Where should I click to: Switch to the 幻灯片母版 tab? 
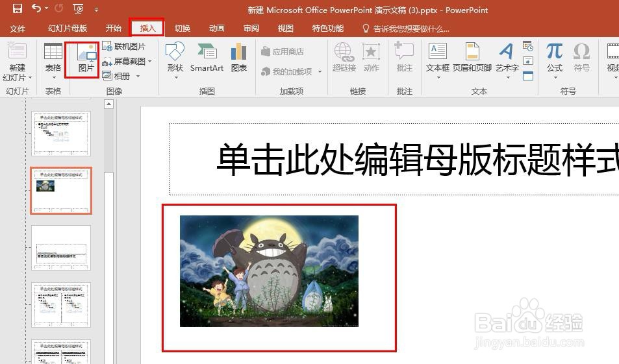tap(67, 29)
